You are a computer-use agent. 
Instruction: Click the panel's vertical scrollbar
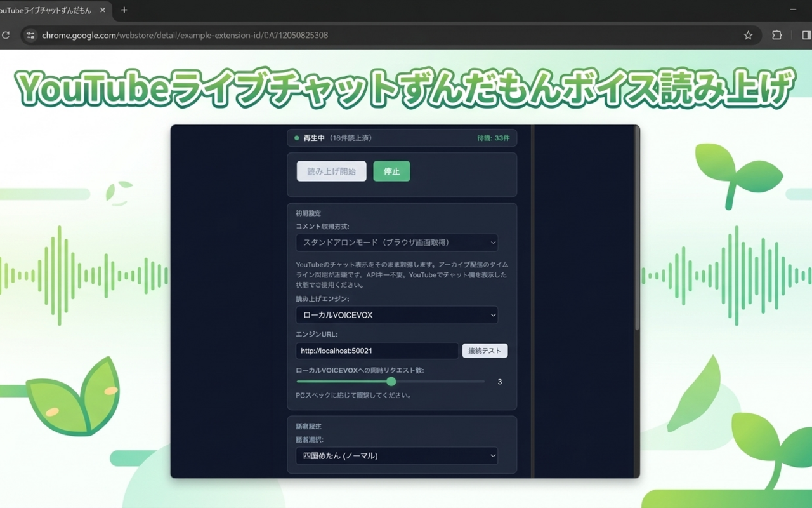tap(637, 229)
